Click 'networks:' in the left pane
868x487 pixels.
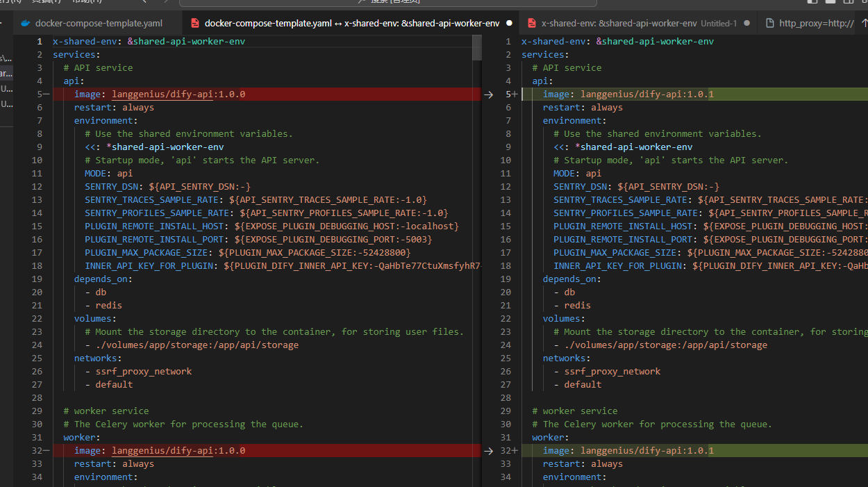coord(98,358)
